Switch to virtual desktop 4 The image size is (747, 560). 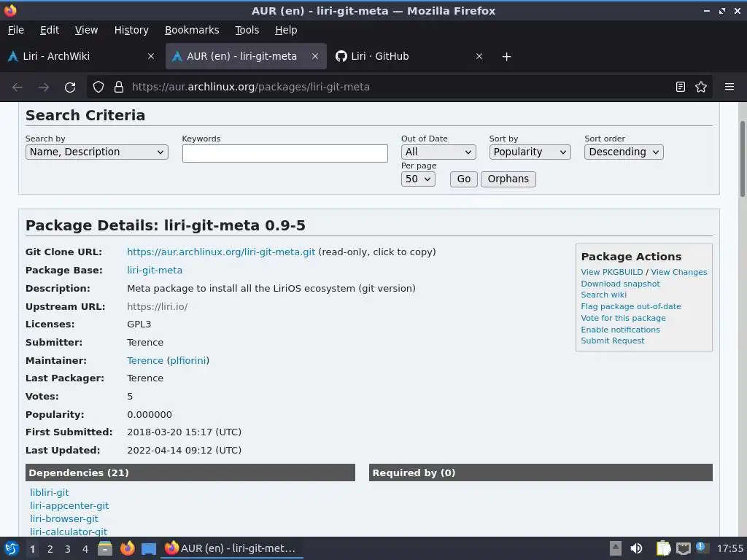click(x=85, y=549)
